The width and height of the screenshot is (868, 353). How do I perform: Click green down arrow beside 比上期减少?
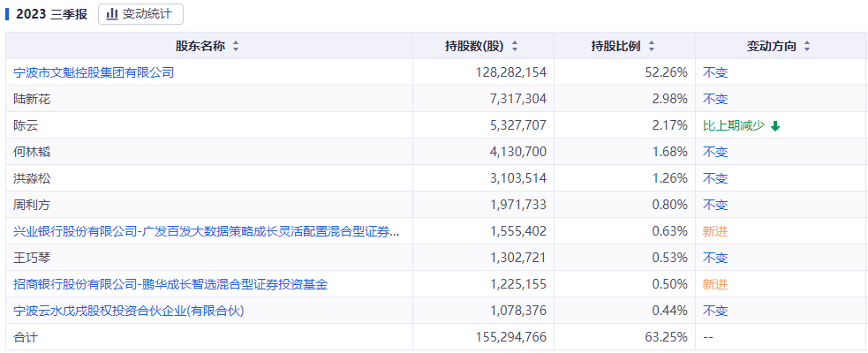click(x=775, y=126)
